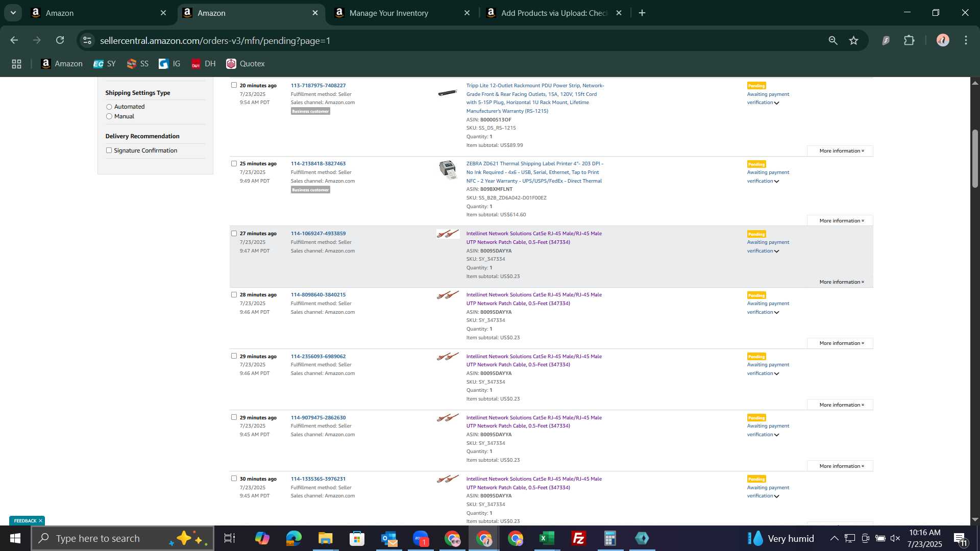Image resolution: width=980 pixels, height=551 pixels.
Task: Close the Manage Your Inventory tab
Action: 467,13
